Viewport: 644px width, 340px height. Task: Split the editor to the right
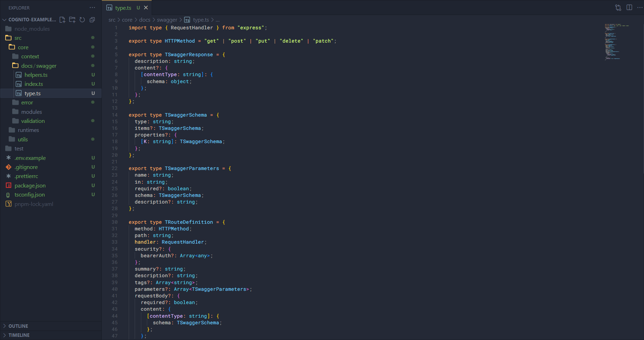pos(629,8)
